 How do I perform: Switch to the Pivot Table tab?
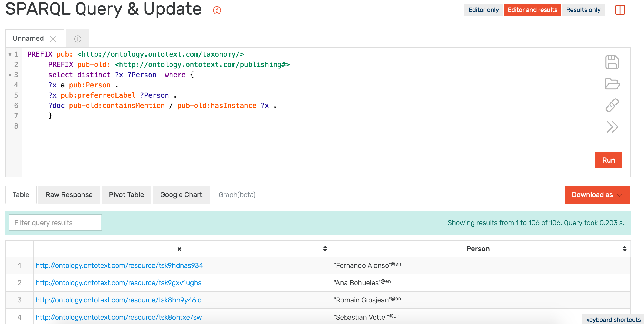(127, 195)
